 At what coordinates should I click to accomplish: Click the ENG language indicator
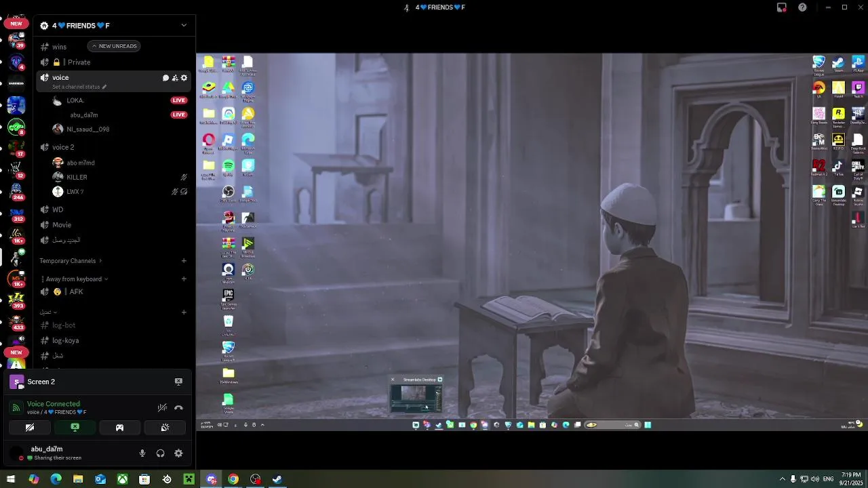[x=828, y=479]
